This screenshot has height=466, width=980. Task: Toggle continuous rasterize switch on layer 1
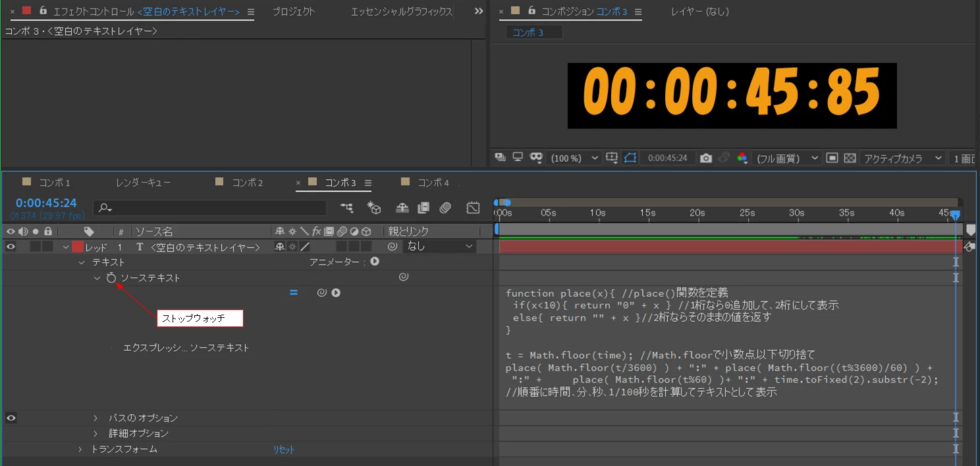click(x=292, y=247)
